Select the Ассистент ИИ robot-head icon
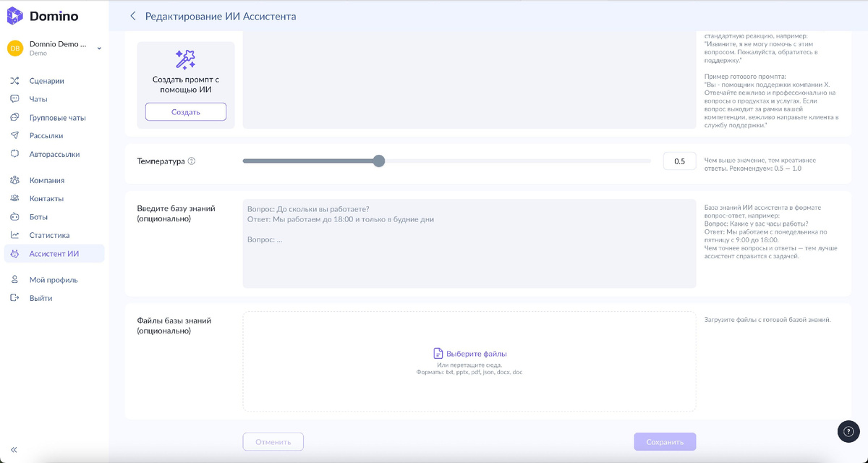The height and width of the screenshot is (463, 868). 16,253
